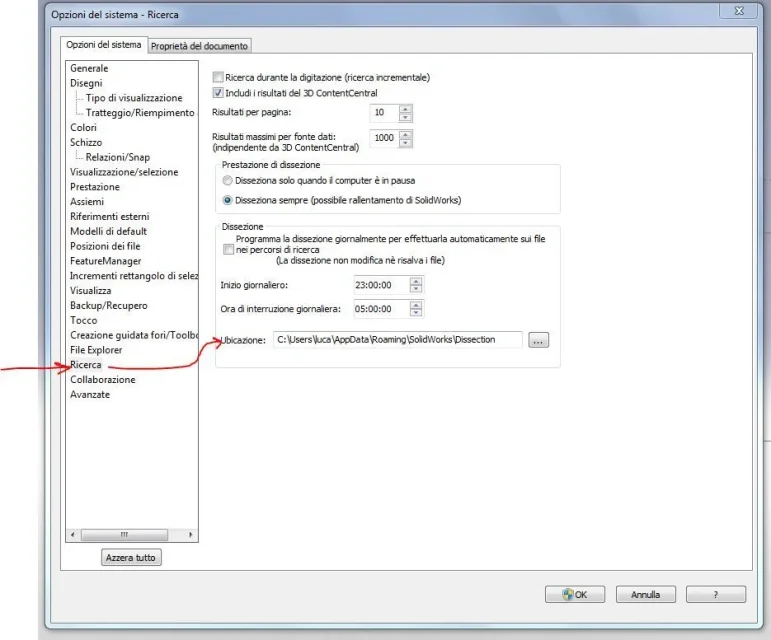Open Tipo di visualizzazione sub-item
771x640 pixels.
tap(134, 98)
